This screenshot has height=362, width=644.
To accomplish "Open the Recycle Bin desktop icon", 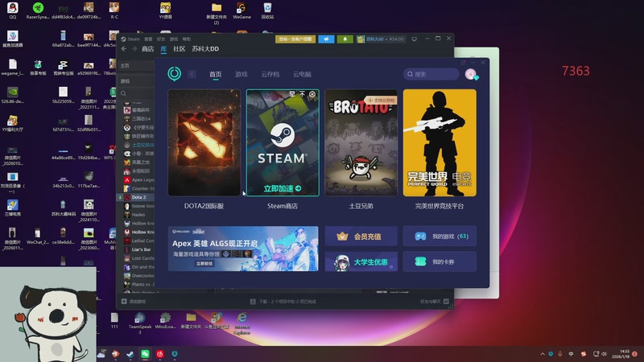I will click(x=267, y=10).
